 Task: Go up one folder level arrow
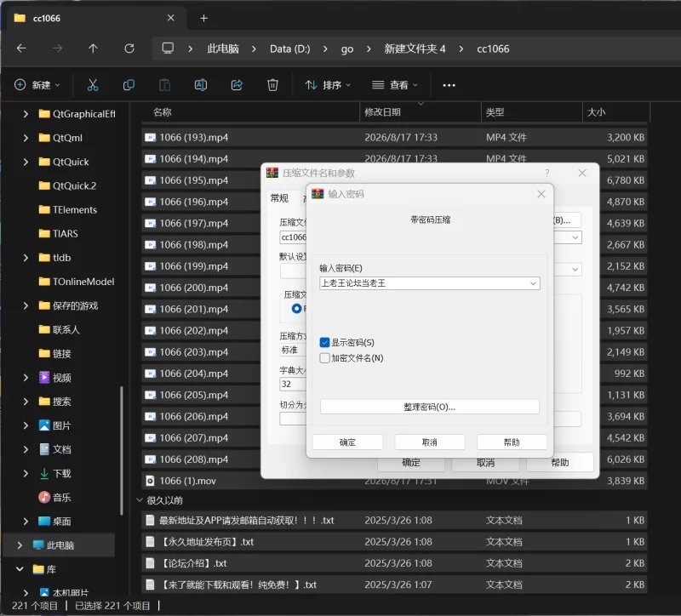93,48
